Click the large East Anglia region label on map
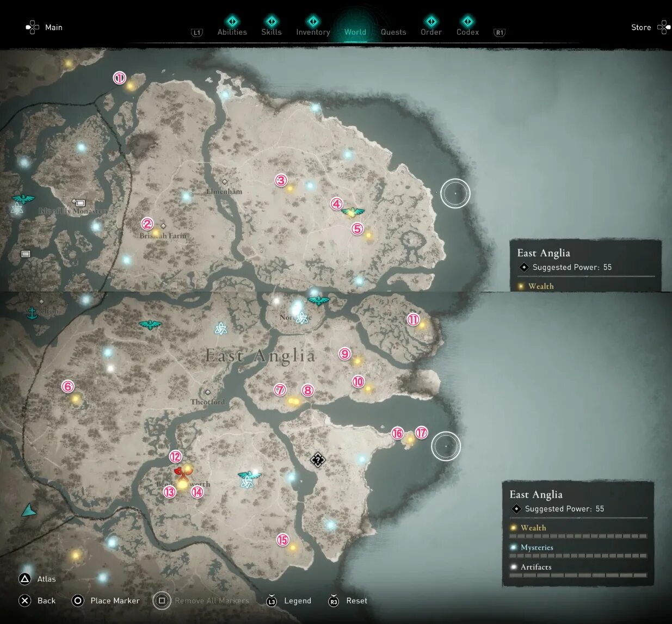This screenshot has height=624, width=672. point(260,356)
